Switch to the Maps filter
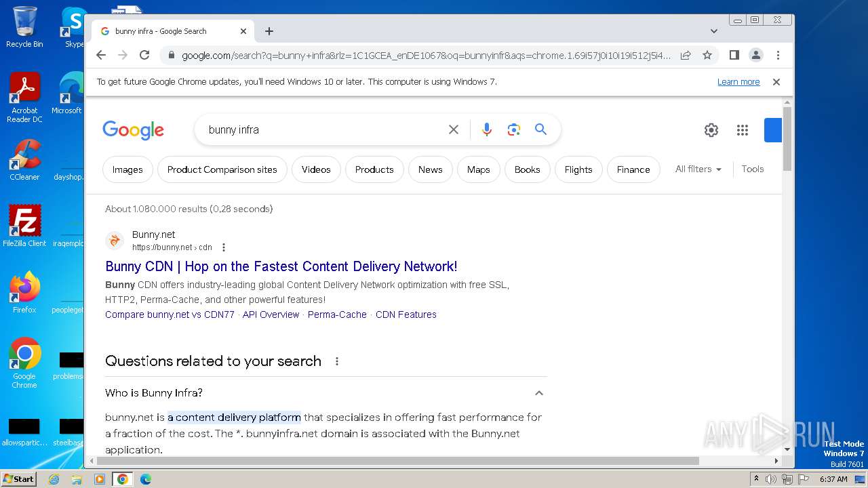Viewport: 868px width, 488px height. pyautogui.click(x=479, y=169)
